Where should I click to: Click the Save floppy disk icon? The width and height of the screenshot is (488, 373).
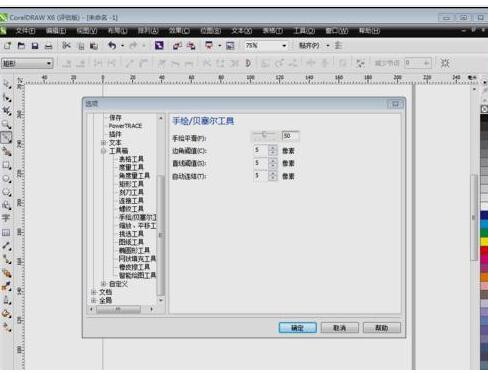pos(35,46)
